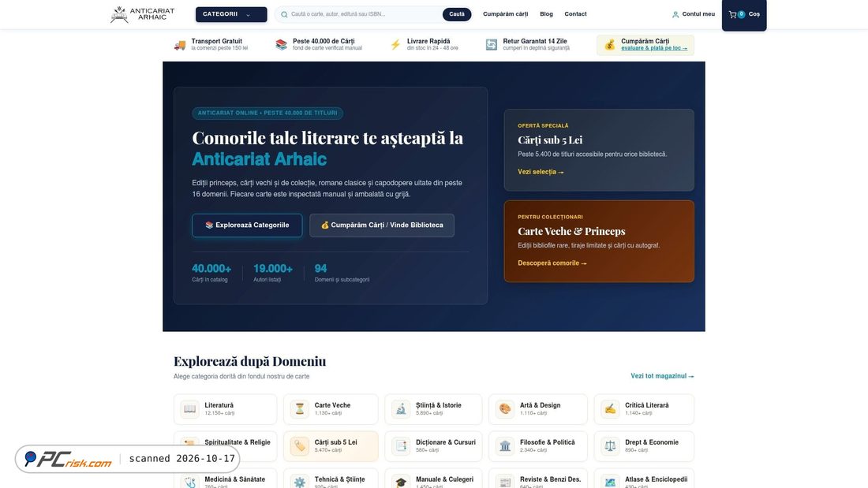Open Contul meu account link

coord(693,14)
